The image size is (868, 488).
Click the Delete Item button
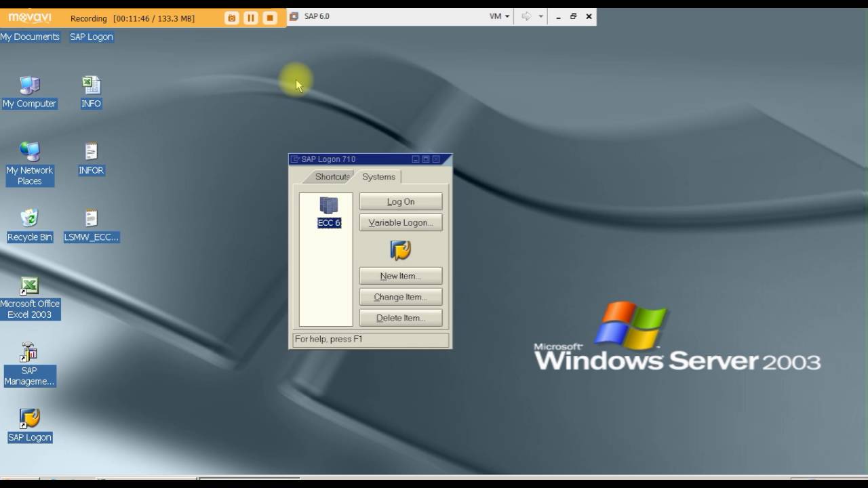(x=401, y=318)
